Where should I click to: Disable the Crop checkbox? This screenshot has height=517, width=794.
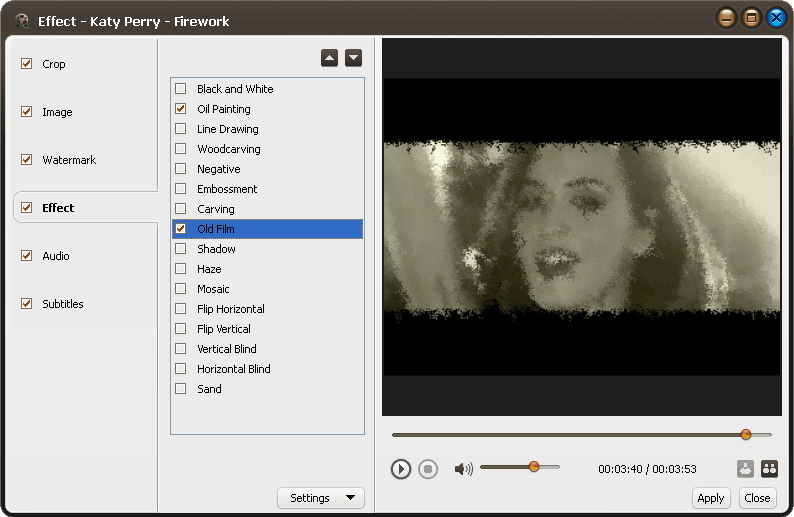click(26, 64)
